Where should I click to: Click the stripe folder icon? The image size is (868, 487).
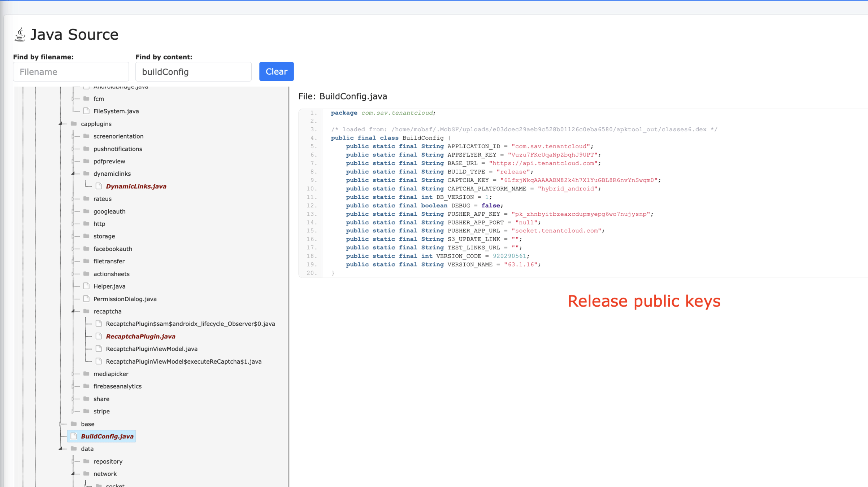86,411
